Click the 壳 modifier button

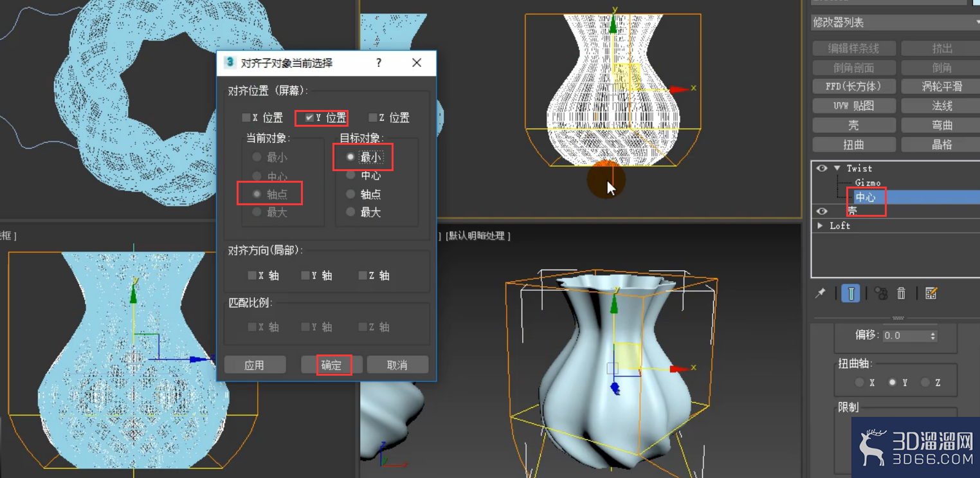[x=853, y=125]
